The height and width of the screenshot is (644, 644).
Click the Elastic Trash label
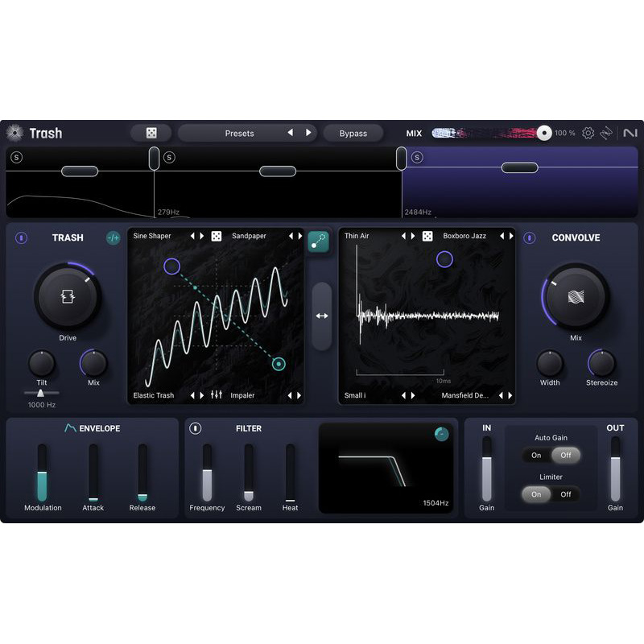(x=154, y=395)
